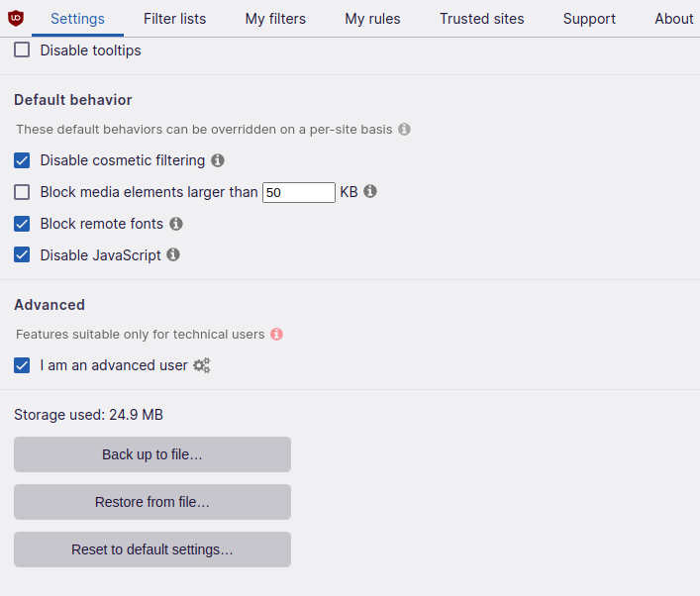Uncheck Disable cosmetic filtering
The width and height of the screenshot is (700, 596).
coord(22,160)
